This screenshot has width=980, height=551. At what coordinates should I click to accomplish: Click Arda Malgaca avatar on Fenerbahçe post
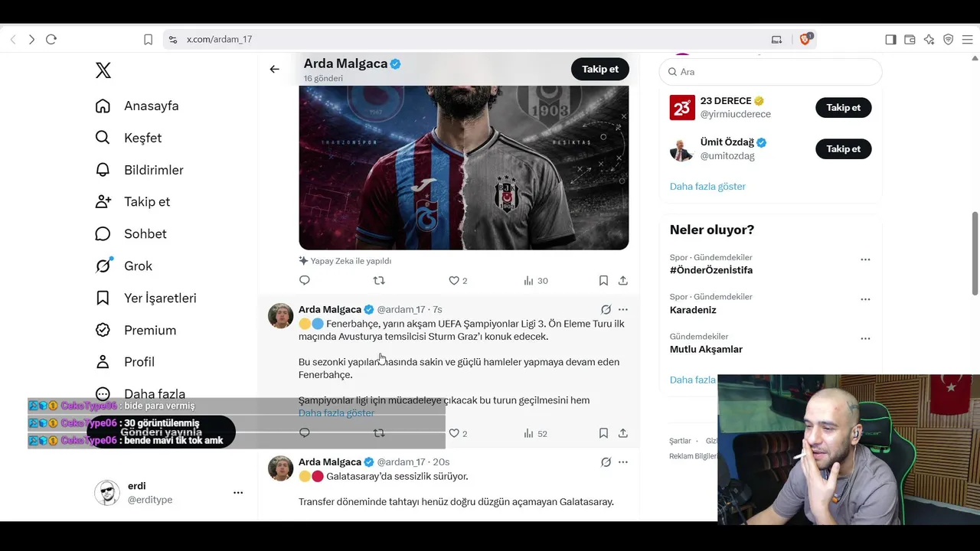point(281,315)
